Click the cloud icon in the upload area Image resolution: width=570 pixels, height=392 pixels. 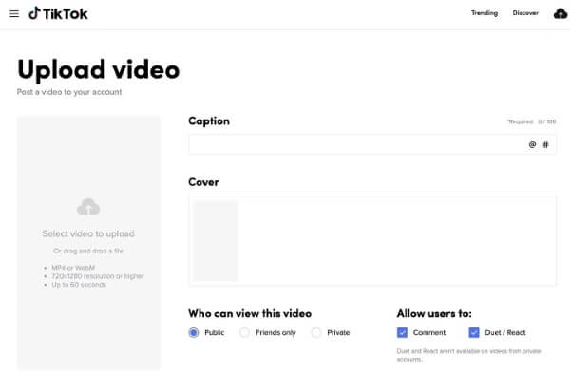point(88,207)
